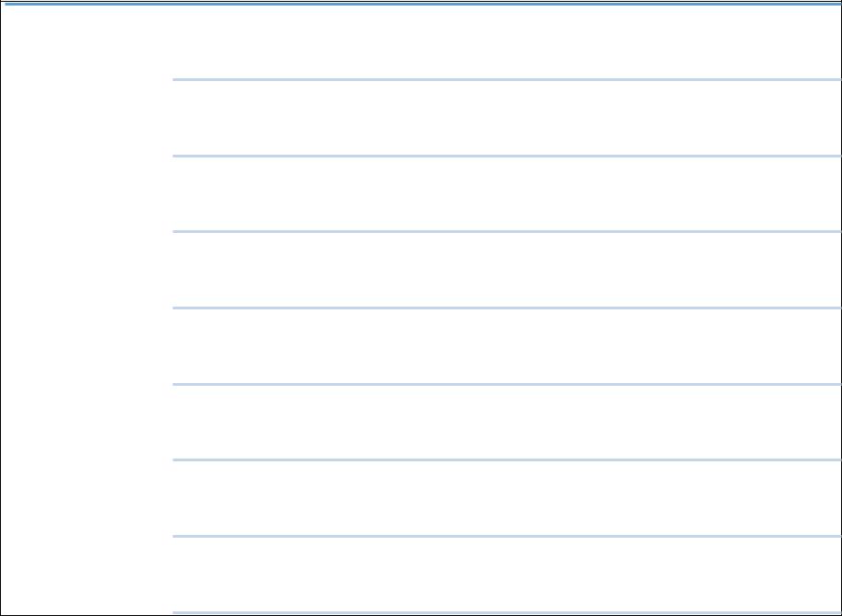Screen dimensions: 842x616
Task: Click the bottommost light-blue divider line
Action: (507, 612)
